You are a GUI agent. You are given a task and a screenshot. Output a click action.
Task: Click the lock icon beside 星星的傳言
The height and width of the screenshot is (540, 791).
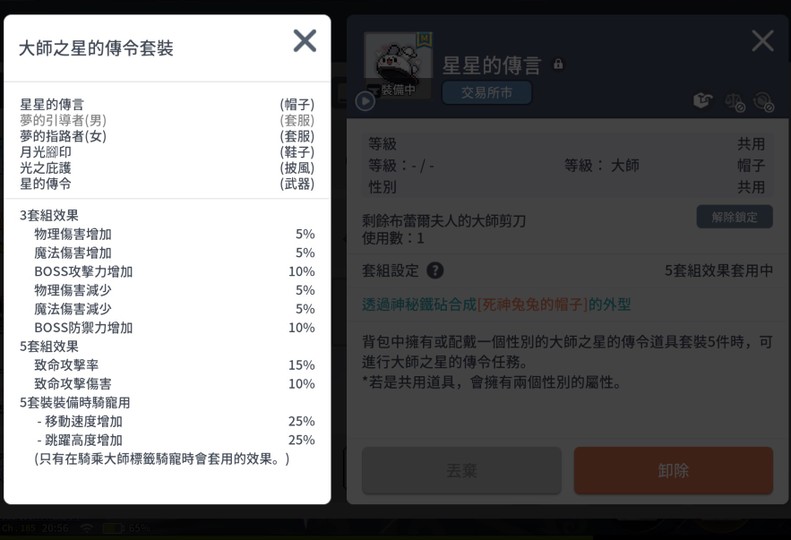point(558,65)
